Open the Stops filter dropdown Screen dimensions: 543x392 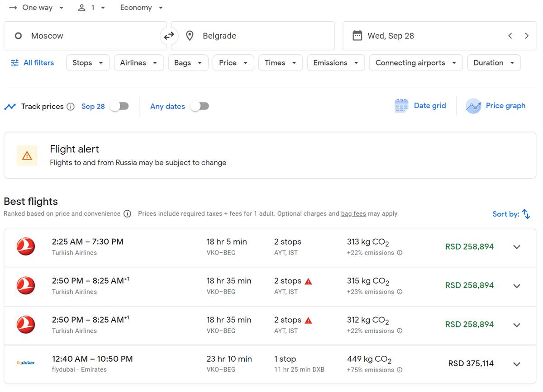coord(88,63)
